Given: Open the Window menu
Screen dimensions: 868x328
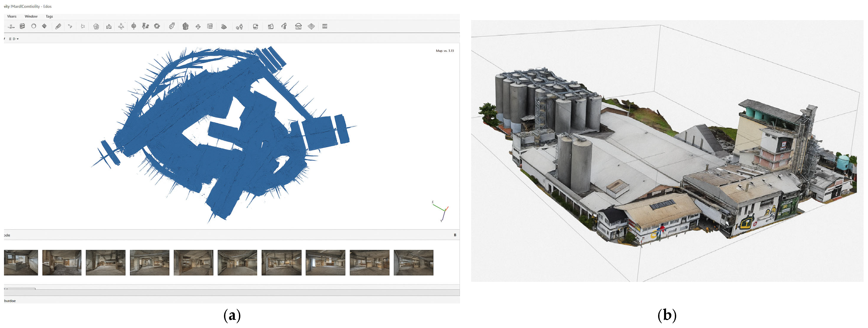Looking at the screenshot, I should 31,16.
